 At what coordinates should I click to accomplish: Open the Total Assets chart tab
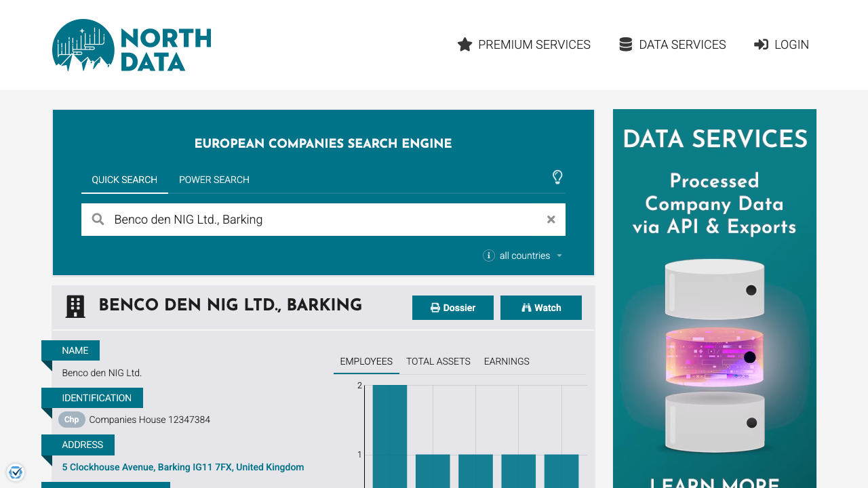click(437, 361)
